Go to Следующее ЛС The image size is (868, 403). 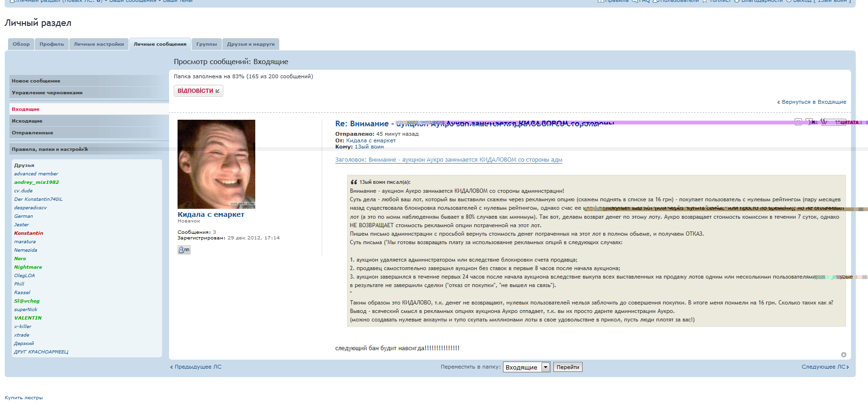pyautogui.click(x=824, y=367)
